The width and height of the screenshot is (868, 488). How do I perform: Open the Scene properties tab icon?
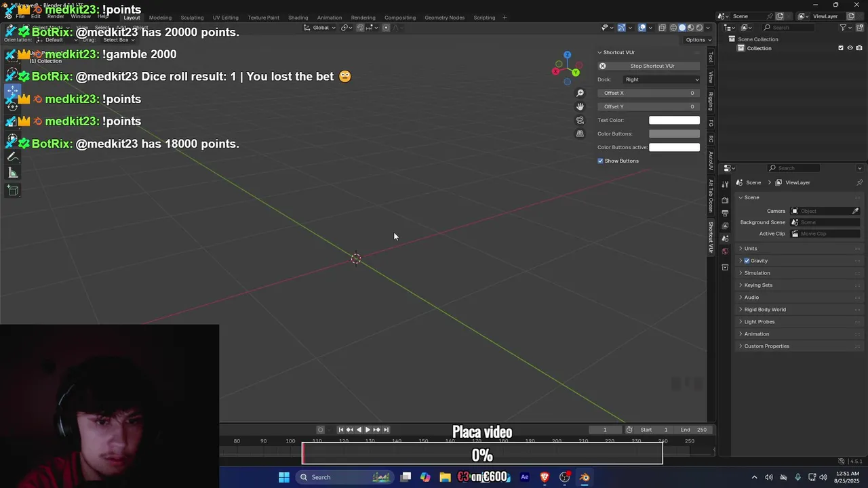(x=725, y=239)
